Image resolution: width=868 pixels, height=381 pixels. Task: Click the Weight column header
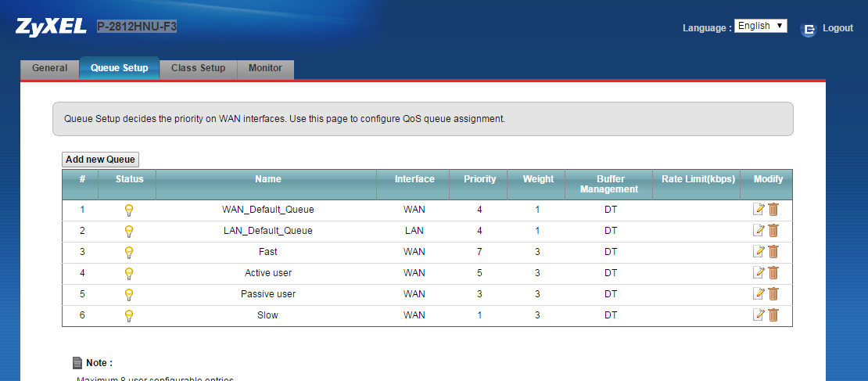(538, 179)
